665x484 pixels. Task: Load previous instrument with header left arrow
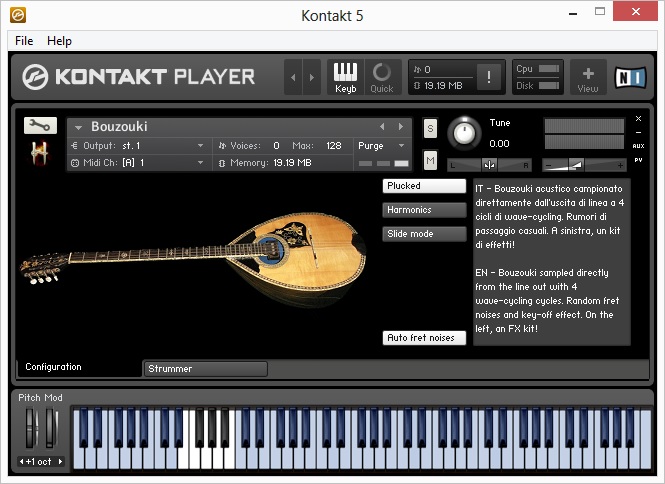293,77
